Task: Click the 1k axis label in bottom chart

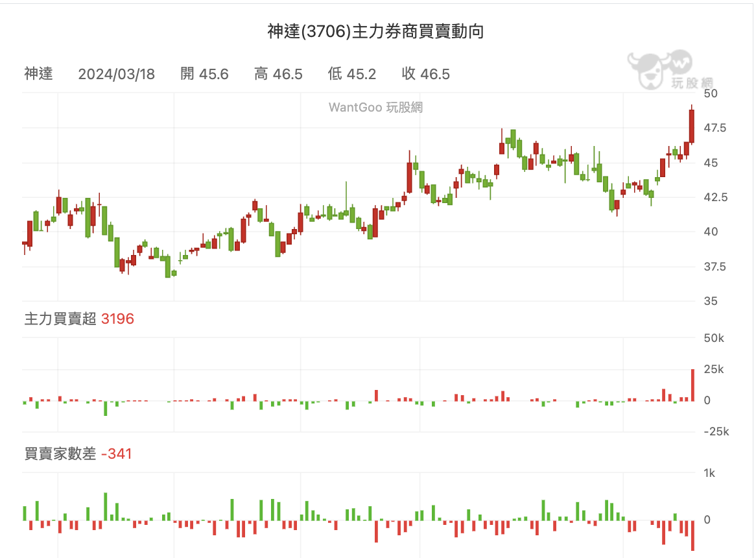Action: tap(709, 473)
